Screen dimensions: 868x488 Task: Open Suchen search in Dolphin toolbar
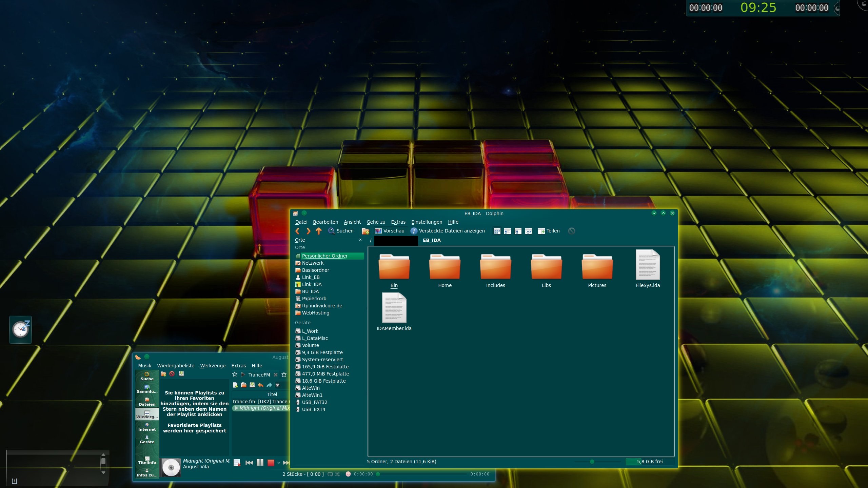341,231
